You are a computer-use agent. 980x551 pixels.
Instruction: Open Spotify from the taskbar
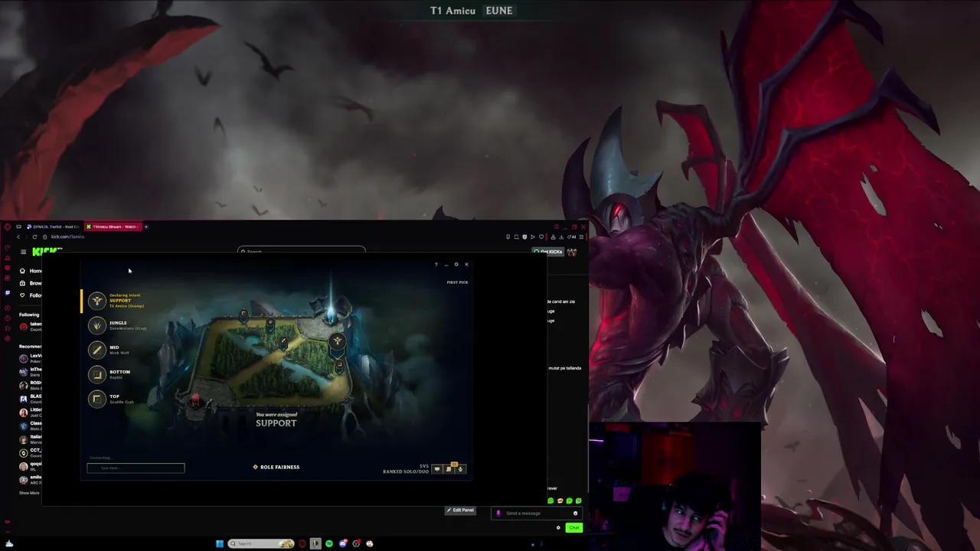(x=329, y=543)
